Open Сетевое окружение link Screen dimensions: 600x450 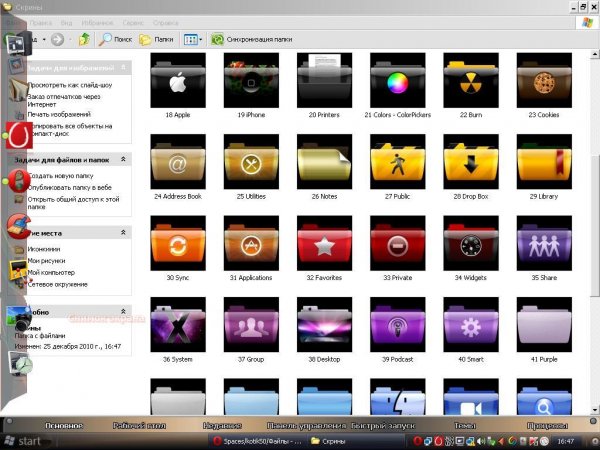(x=57, y=284)
